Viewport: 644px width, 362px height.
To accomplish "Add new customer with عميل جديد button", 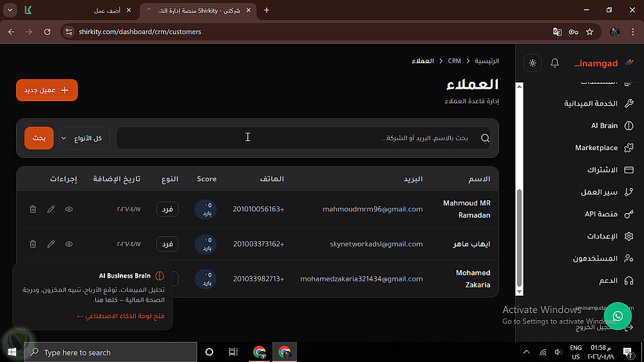I will pyautogui.click(x=47, y=90).
